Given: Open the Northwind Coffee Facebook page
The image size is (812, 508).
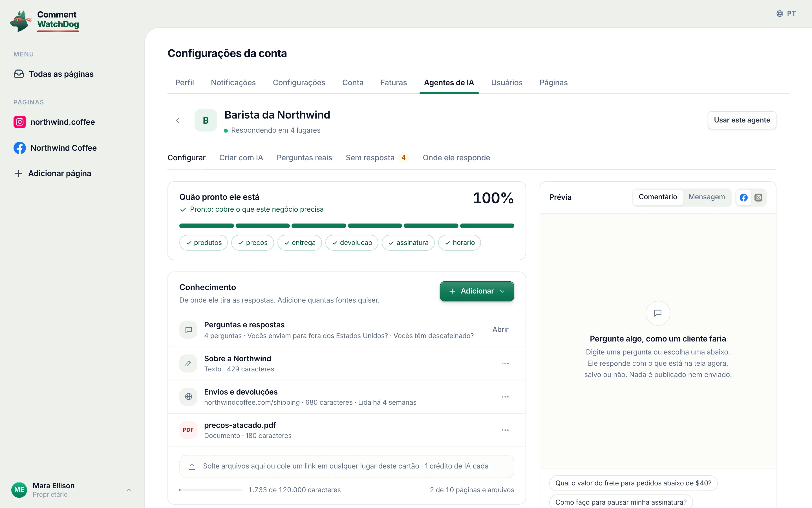Looking at the screenshot, I should click(55, 148).
